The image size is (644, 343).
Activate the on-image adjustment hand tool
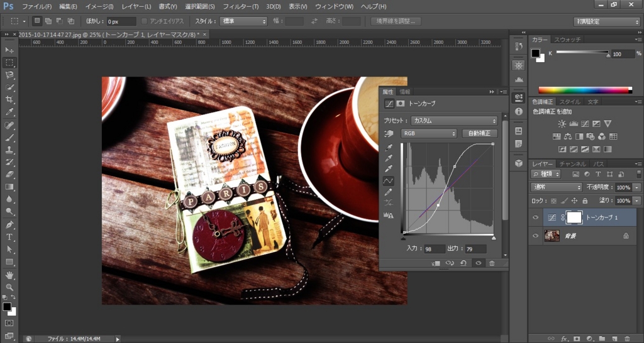[388, 133]
